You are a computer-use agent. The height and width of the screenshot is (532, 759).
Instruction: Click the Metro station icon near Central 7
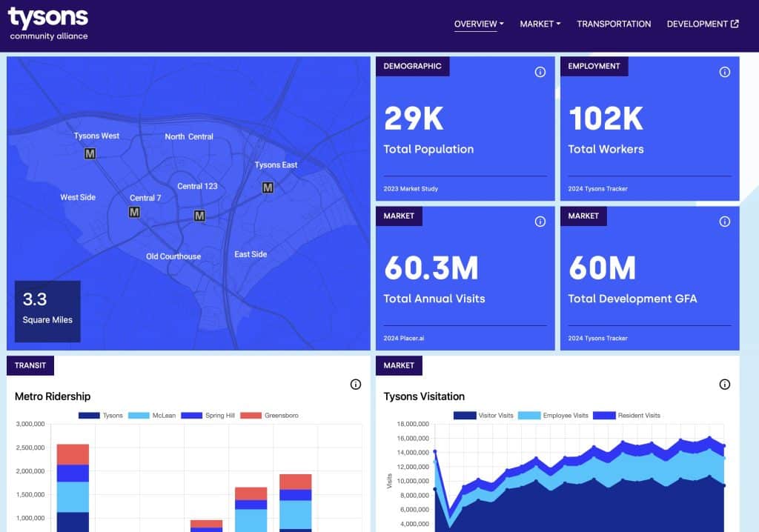tap(135, 211)
